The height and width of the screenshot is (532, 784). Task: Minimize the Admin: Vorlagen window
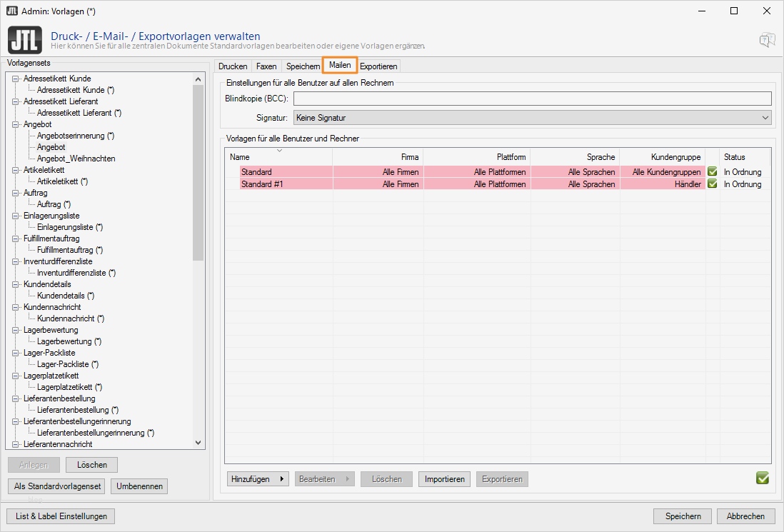(702, 11)
